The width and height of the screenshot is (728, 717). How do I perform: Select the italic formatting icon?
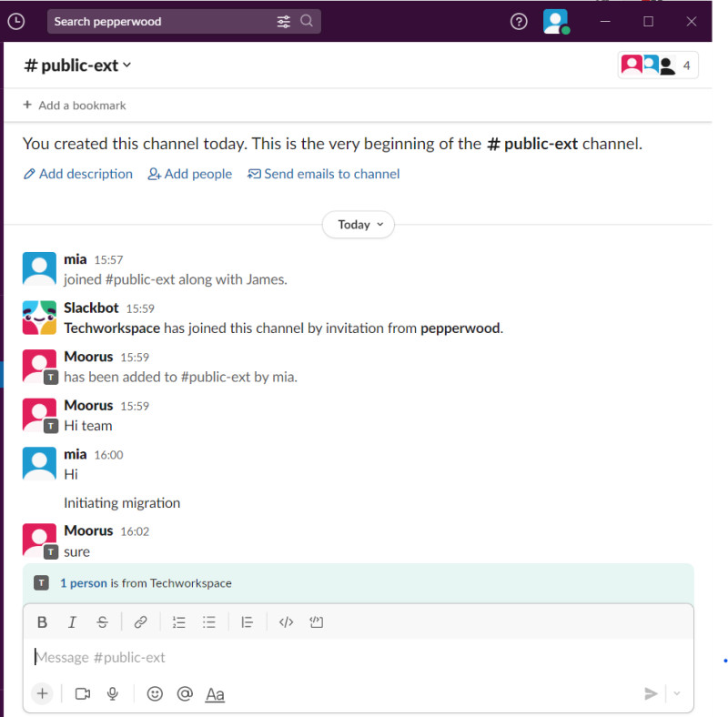(72, 621)
